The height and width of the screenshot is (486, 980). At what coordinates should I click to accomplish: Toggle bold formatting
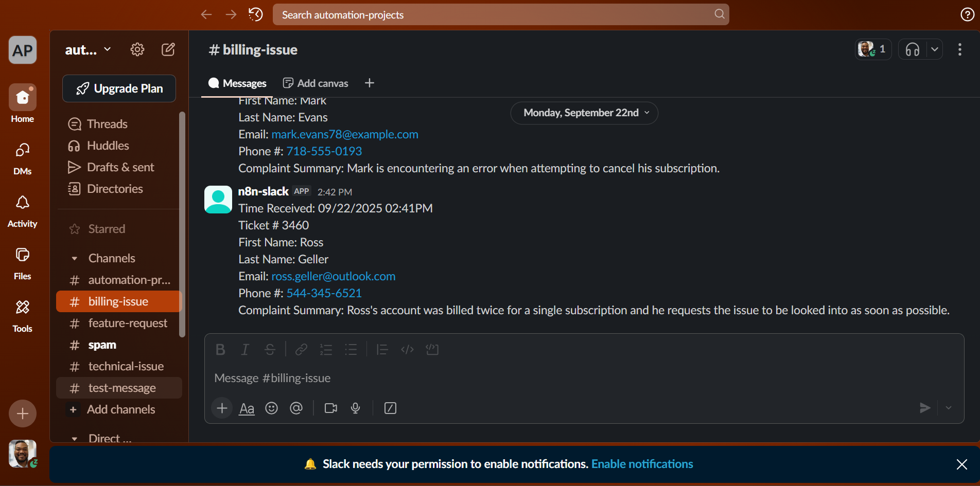tap(220, 350)
